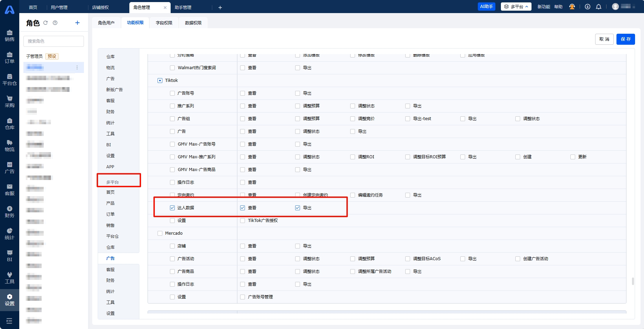Open the 多平台 dropdown in header

pos(516,7)
